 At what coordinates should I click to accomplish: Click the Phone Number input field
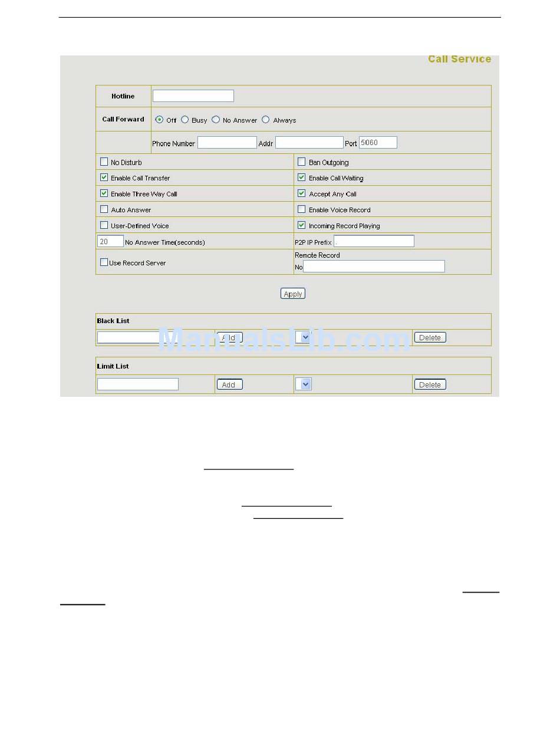[x=227, y=143]
